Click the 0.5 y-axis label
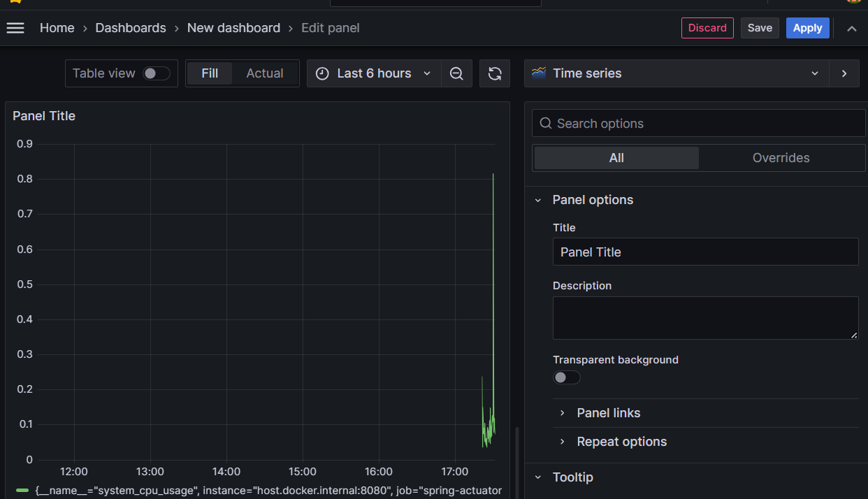The height and width of the screenshot is (499, 868). [25, 284]
